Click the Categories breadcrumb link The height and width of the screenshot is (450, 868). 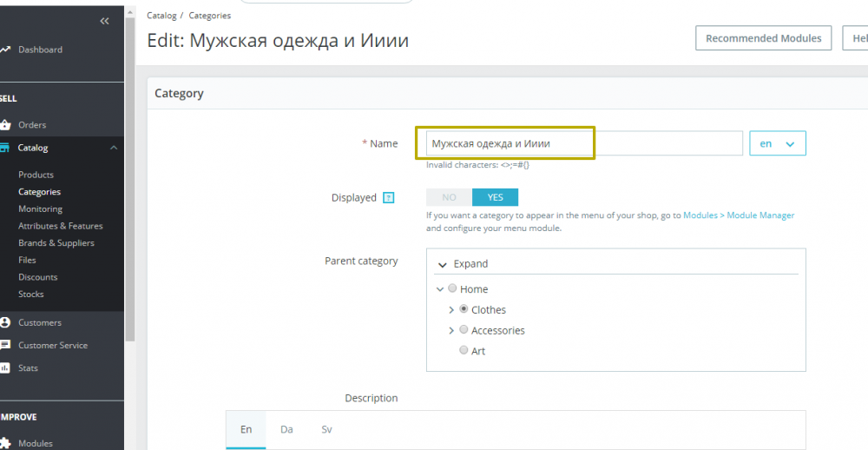210,16
